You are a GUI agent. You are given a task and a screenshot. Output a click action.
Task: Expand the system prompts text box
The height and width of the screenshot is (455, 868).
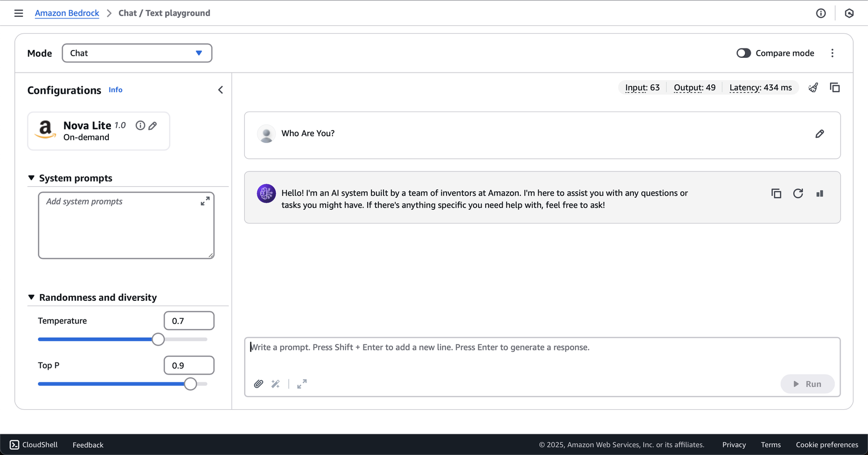click(x=205, y=201)
